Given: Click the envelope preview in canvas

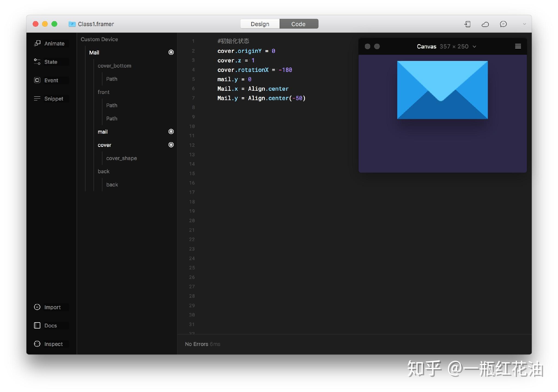Looking at the screenshot, I should pyautogui.click(x=442, y=90).
